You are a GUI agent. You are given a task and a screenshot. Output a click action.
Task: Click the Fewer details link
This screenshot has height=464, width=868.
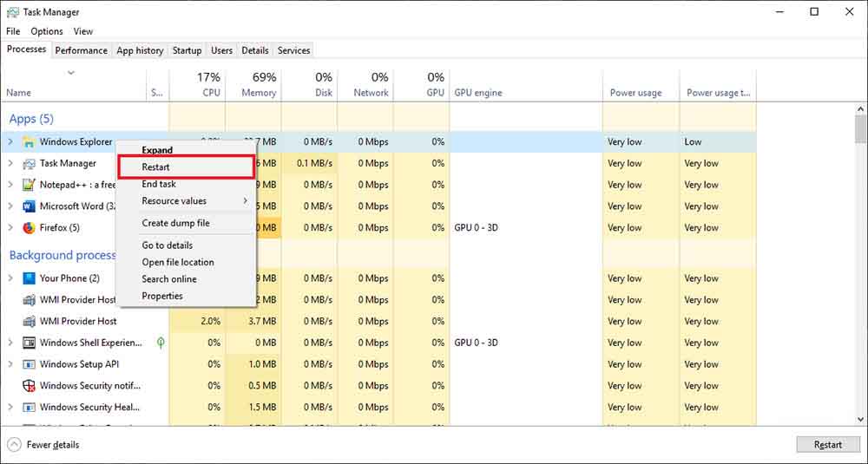[x=53, y=445]
